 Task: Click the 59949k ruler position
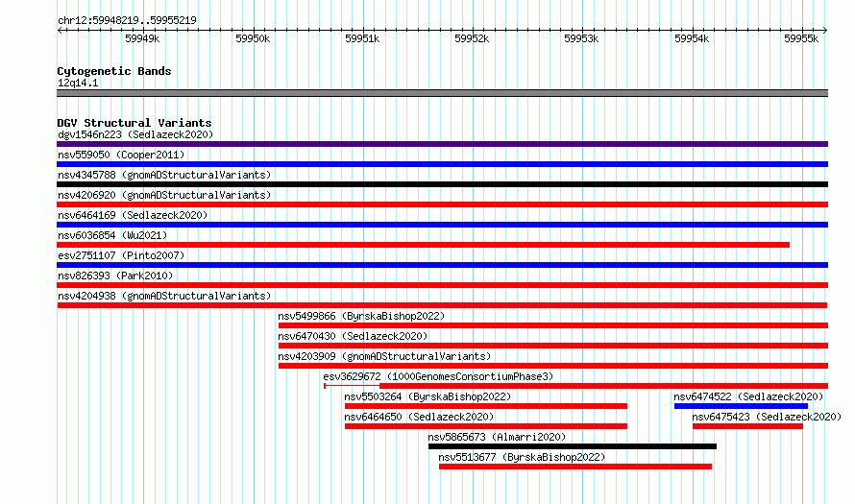(142, 38)
